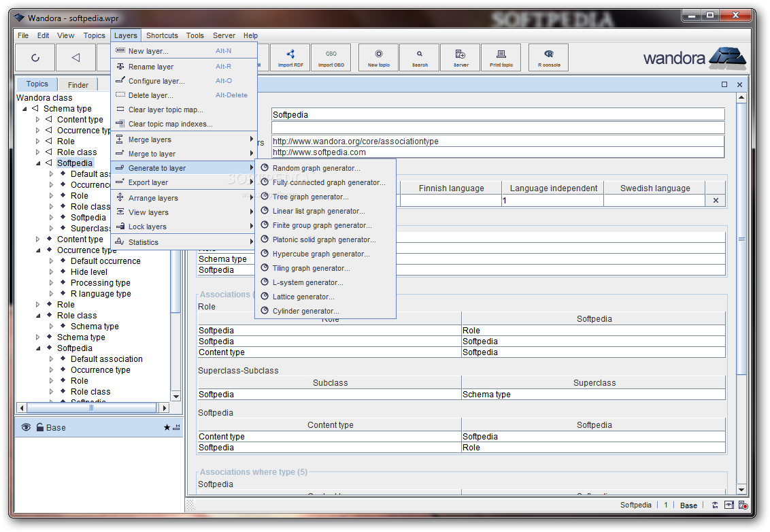Collapse the highlighted Softpedia tree node

coord(38,163)
